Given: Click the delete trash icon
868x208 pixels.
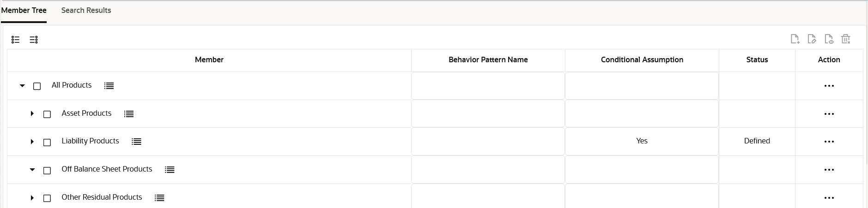Looking at the screenshot, I should 846,39.
